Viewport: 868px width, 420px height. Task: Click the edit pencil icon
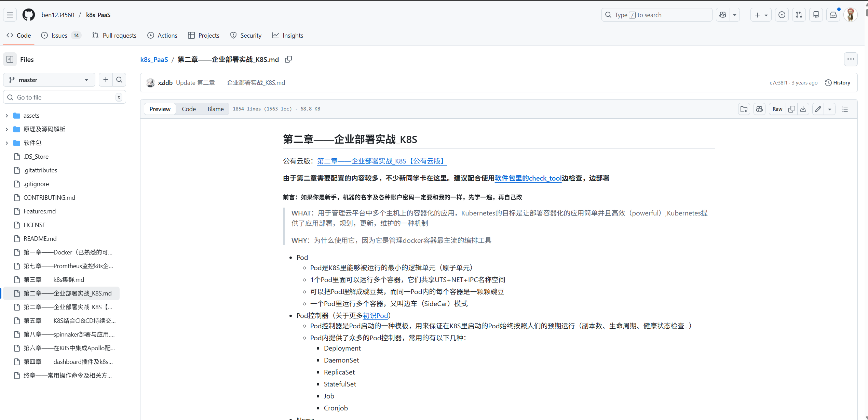(x=818, y=109)
